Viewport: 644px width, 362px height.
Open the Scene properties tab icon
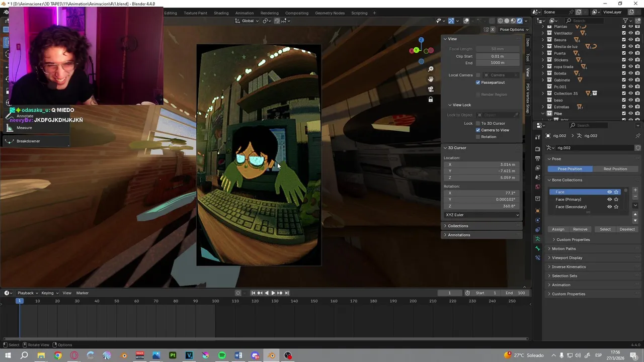tap(537, 177)
